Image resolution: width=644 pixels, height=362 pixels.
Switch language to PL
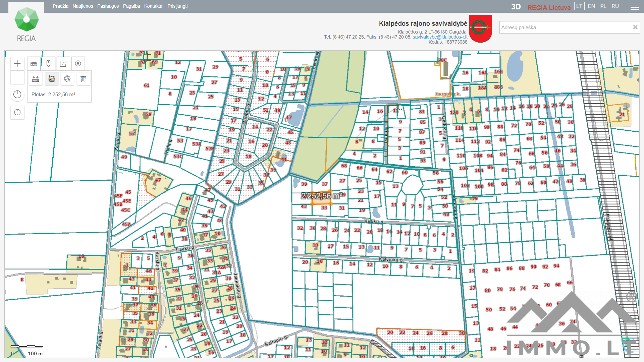603,6
